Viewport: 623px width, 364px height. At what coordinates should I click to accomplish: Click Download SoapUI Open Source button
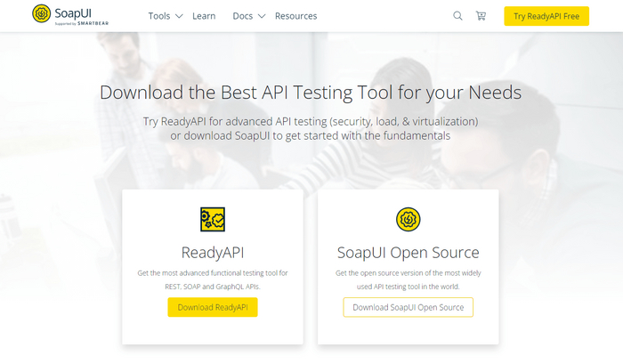tap(408, 307)
